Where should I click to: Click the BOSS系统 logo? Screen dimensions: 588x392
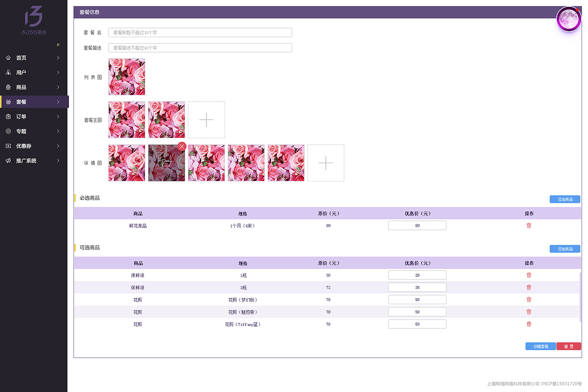tap(34, 21)
